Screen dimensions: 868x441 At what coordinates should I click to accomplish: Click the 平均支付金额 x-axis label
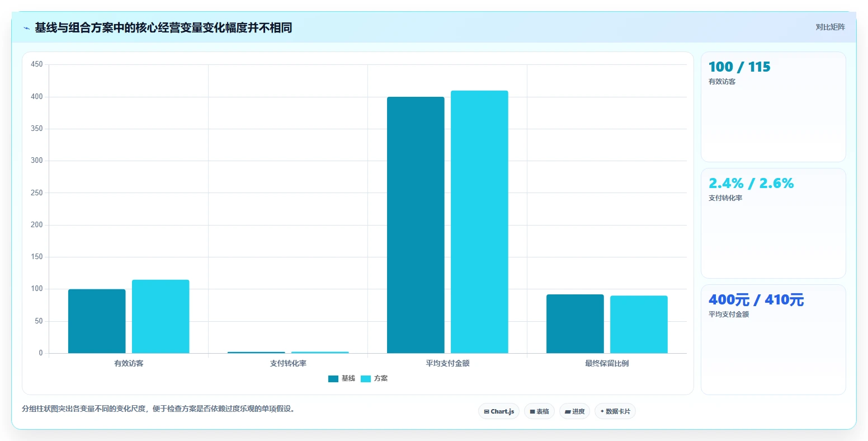coord(447,363)
